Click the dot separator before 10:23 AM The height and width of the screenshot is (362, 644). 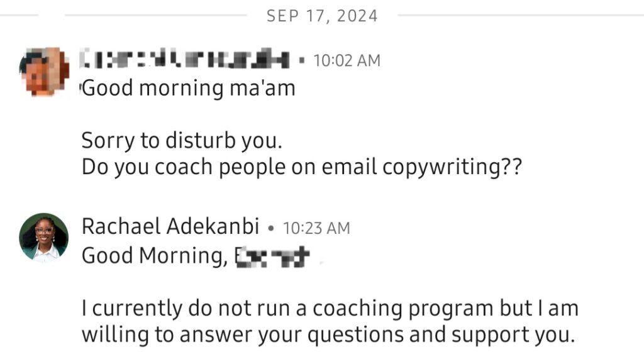click(x=270, y=228)
